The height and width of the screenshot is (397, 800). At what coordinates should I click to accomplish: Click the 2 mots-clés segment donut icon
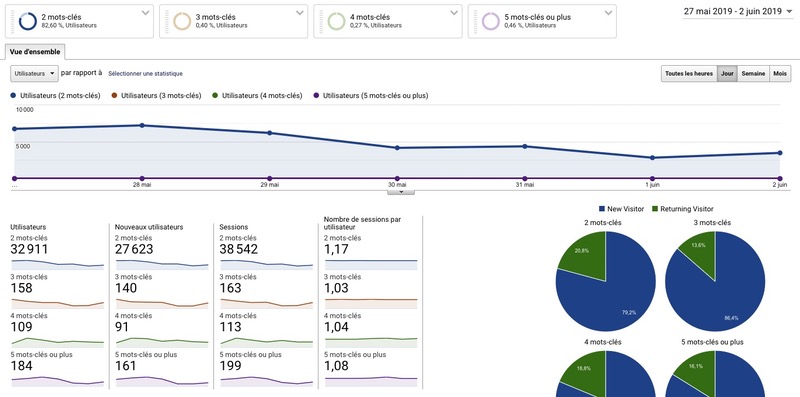[28, 21]
